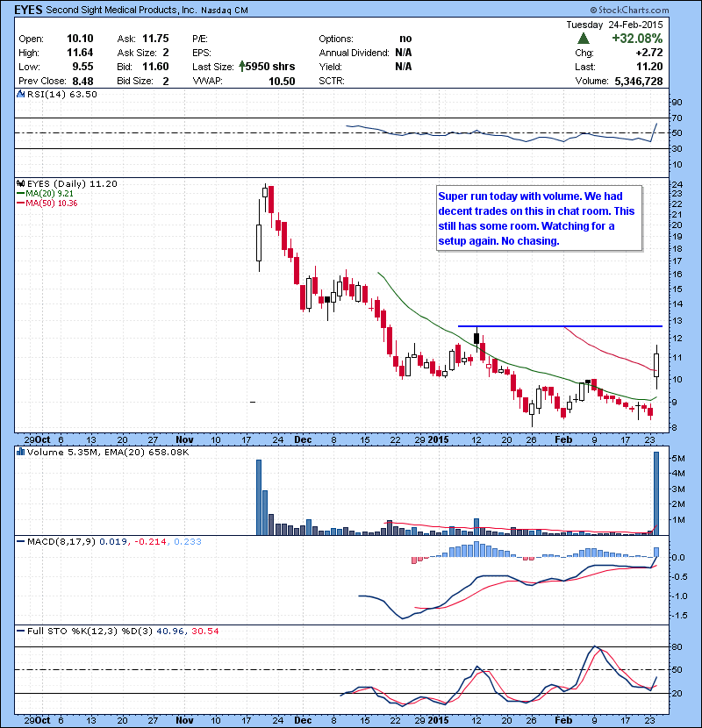
Task: Click the Last Size 5950 shrs value
Action: pyautogui.click(x=270, y=67)
